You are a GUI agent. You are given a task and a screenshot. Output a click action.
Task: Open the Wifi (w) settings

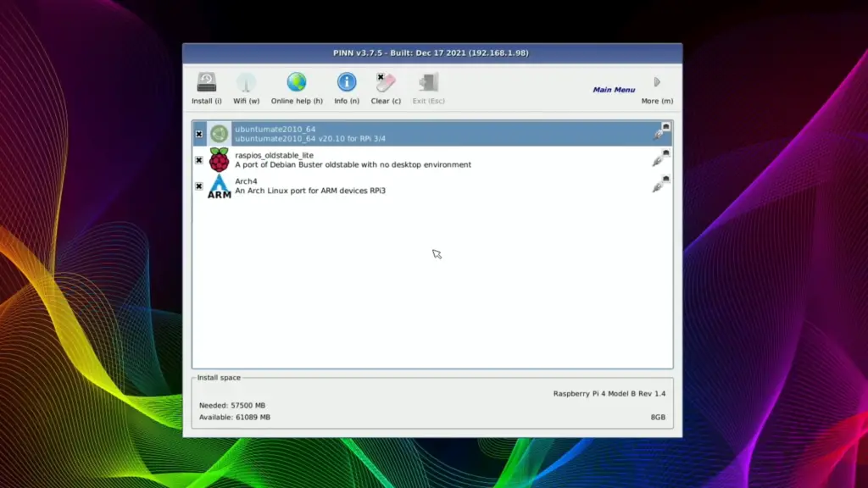(246, 88)
